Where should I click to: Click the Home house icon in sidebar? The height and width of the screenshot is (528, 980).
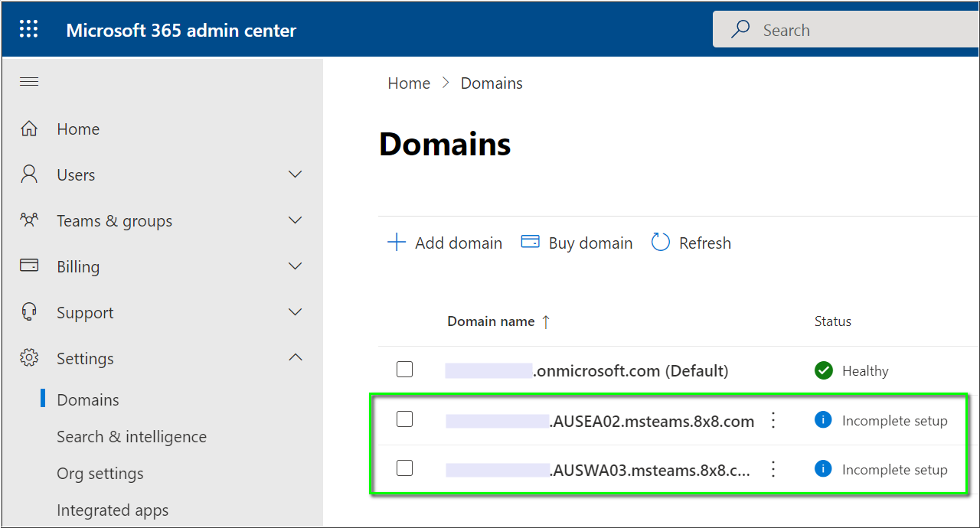point(29,129)
